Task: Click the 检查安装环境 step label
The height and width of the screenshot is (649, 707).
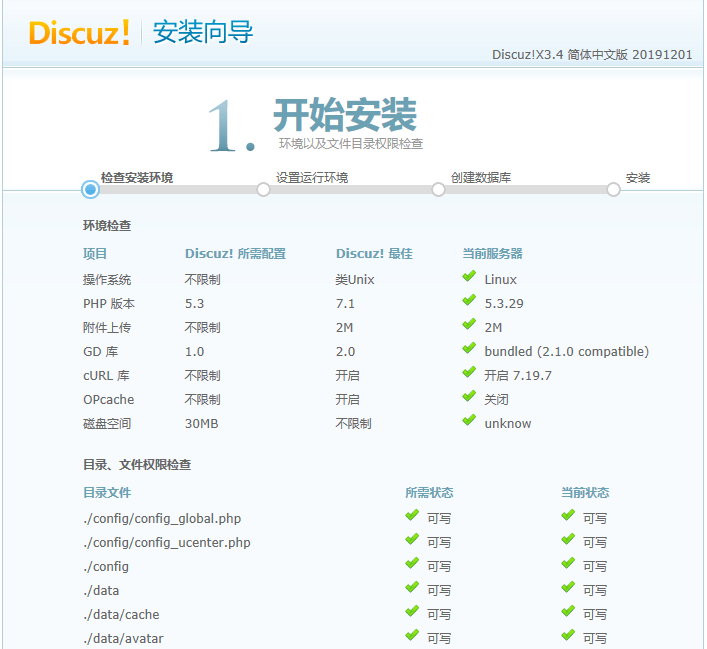Action: pyautogui.click(x=137, y=178)
